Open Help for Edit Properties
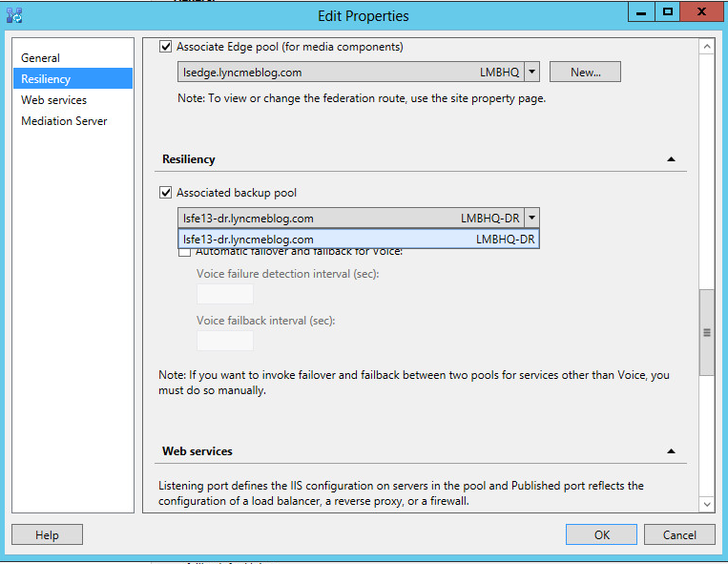728x564 pixels. click(47, 534)
